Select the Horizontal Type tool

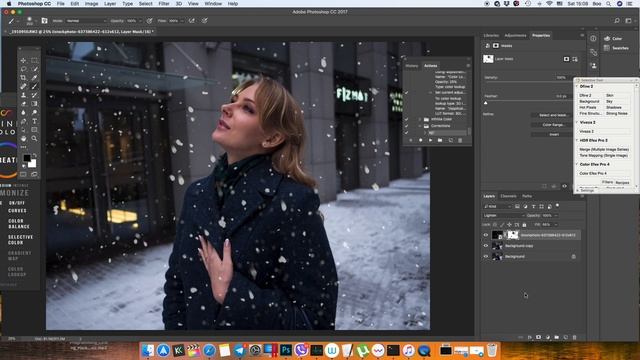(34, 121)
